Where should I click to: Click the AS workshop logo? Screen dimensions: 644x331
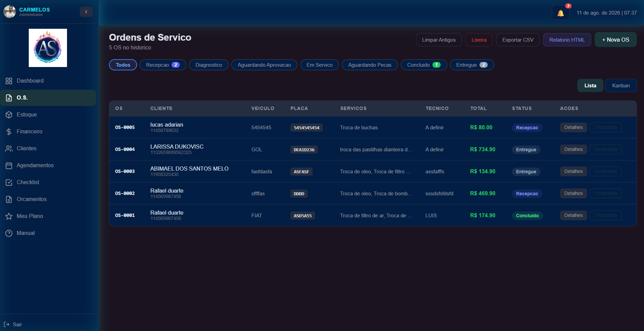48,48
